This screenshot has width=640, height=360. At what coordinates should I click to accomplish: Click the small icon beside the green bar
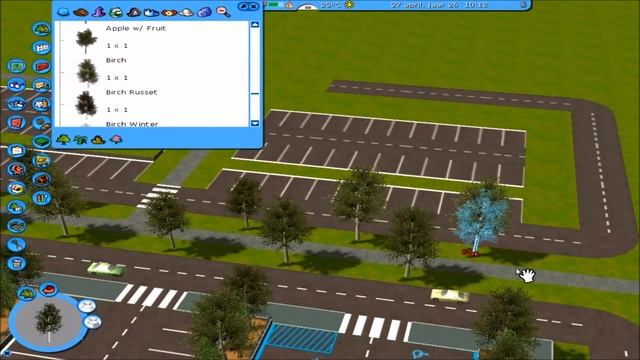(x=289, y=5)
